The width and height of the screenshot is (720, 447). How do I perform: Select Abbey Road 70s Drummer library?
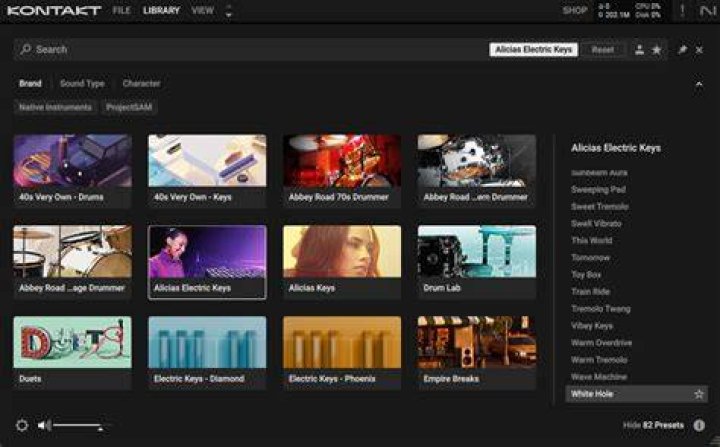tap(342, 171)
